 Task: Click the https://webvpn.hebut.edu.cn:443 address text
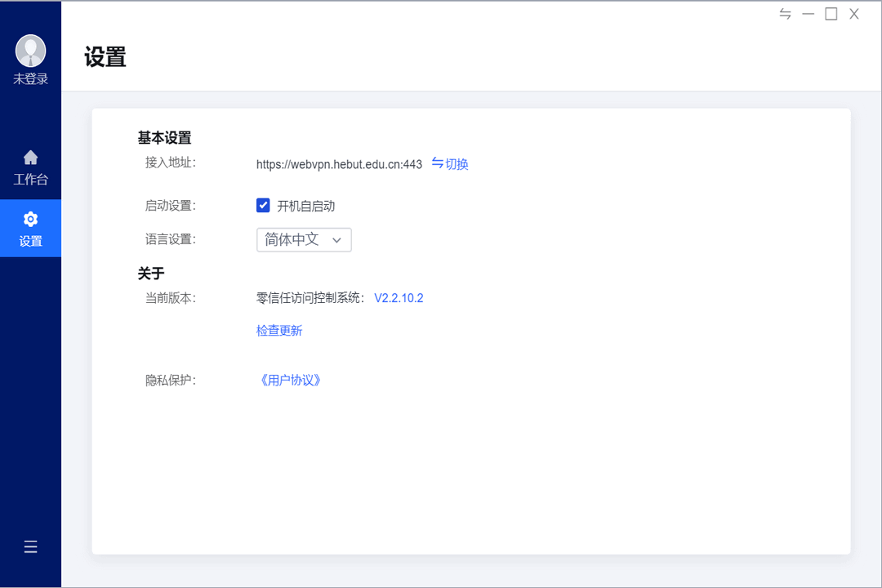(339, 163)
